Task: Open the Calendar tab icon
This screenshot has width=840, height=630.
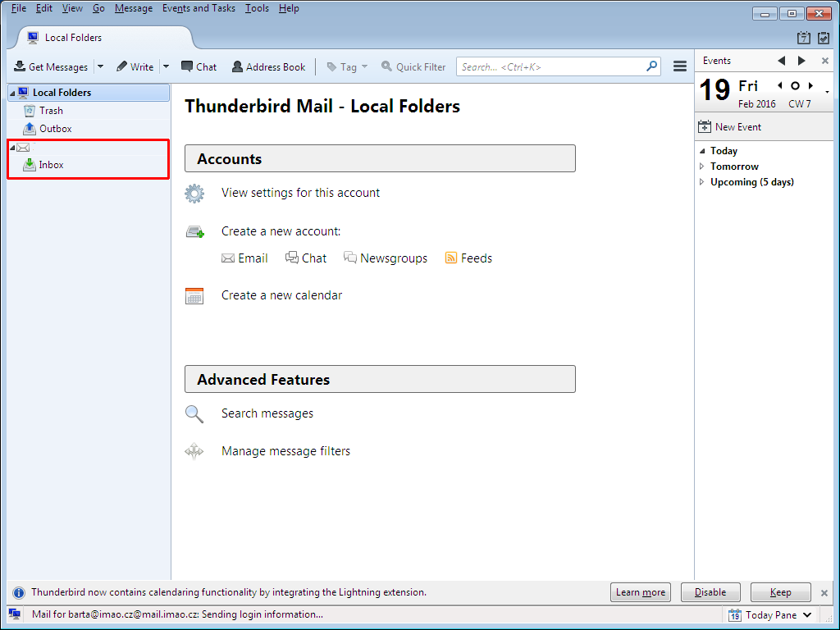Action: [x=804, y=38]
